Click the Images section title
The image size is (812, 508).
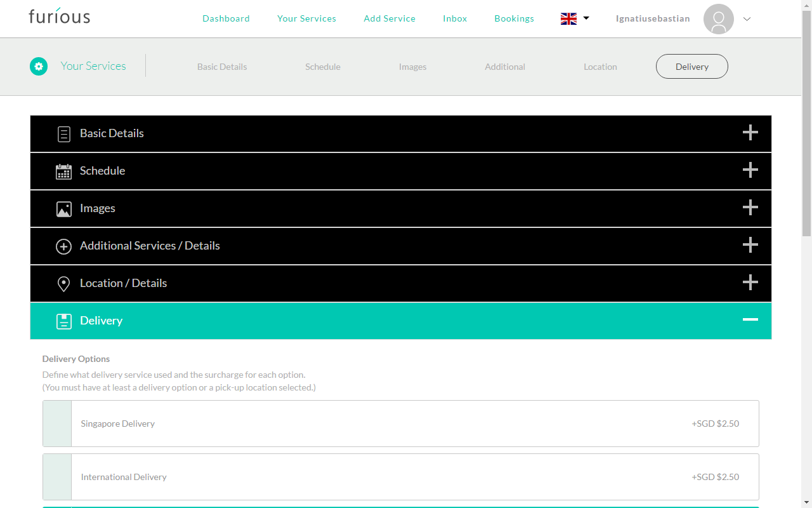coord(97,208)
